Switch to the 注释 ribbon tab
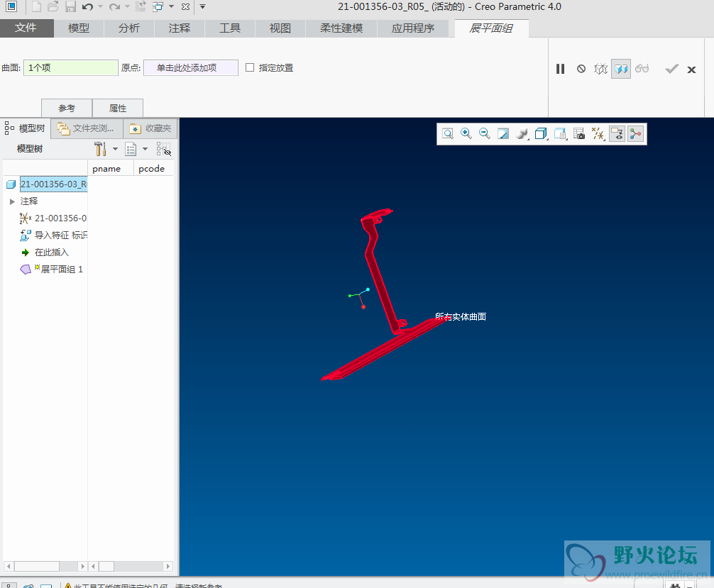 [x=180, y=28]
